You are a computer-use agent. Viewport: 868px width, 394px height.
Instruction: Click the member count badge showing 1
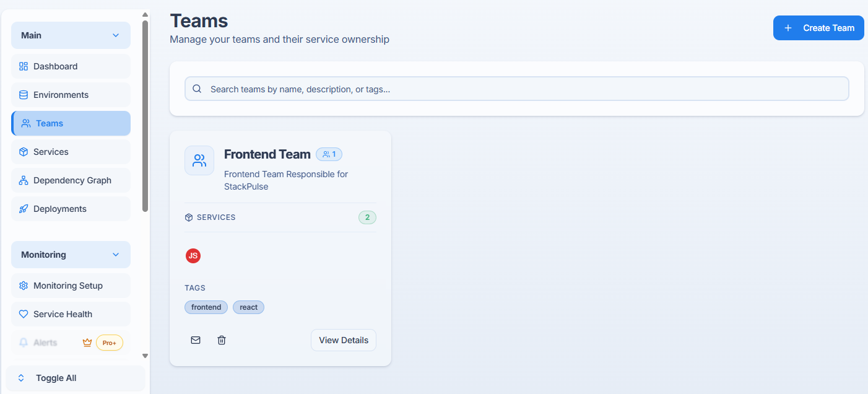(329, 154)
